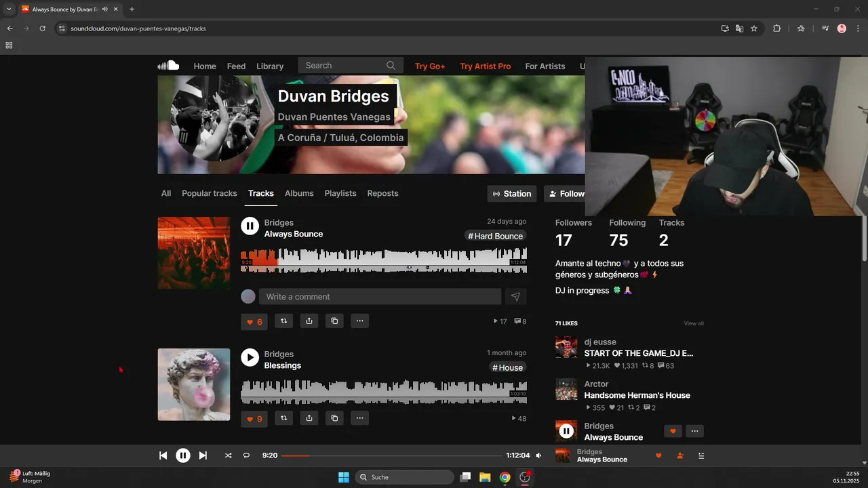The width and height of the screenshot is (868, 488).
Task: Click the Try Artist Pro link
Action: (486, 66)
